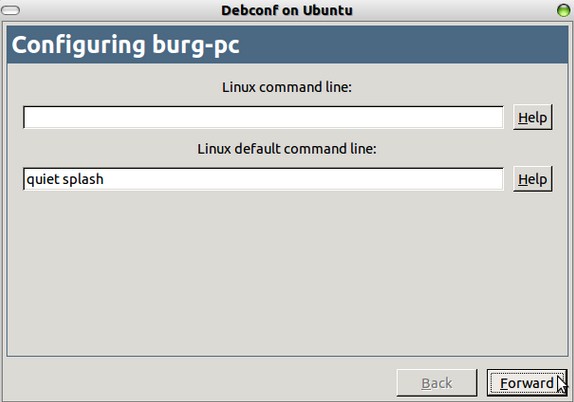Click the green round title bar button
This screenshot has height=402, width=574.
[x=563, y=10]
